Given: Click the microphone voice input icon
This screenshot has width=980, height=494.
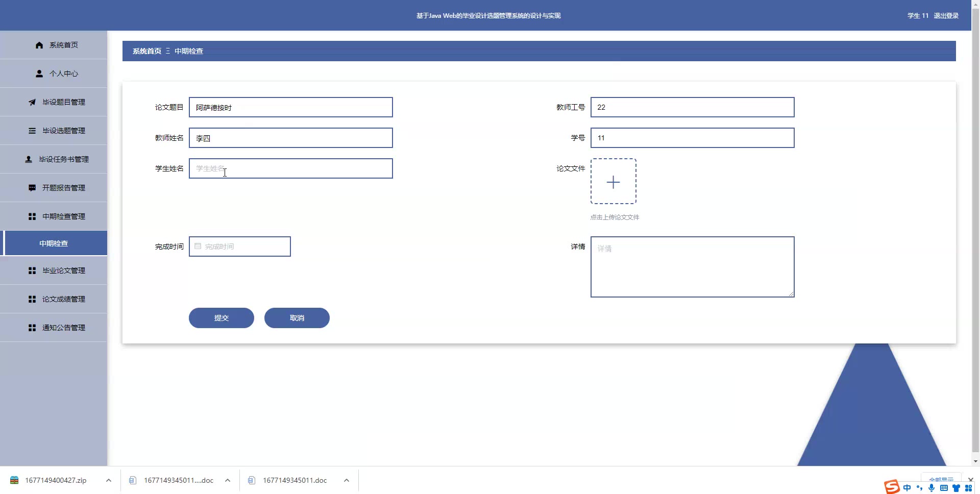Looking at the screenshot, I should pos(932,488).
